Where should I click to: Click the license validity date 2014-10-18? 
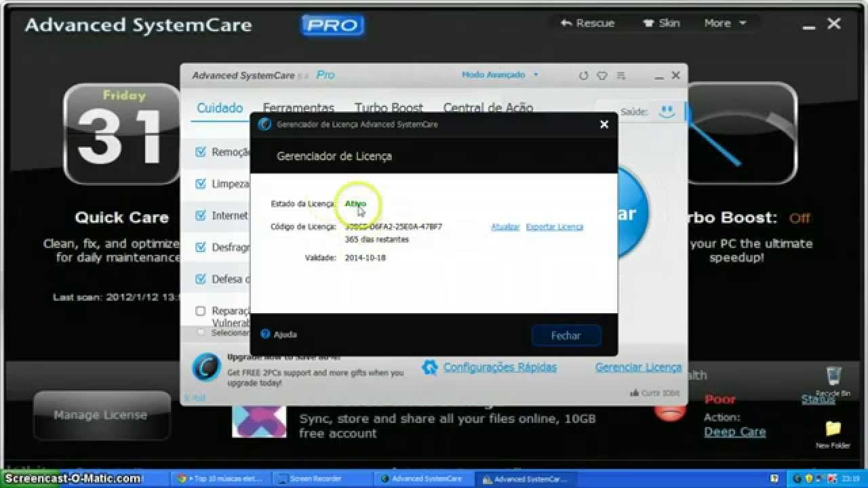pos(365,258)
